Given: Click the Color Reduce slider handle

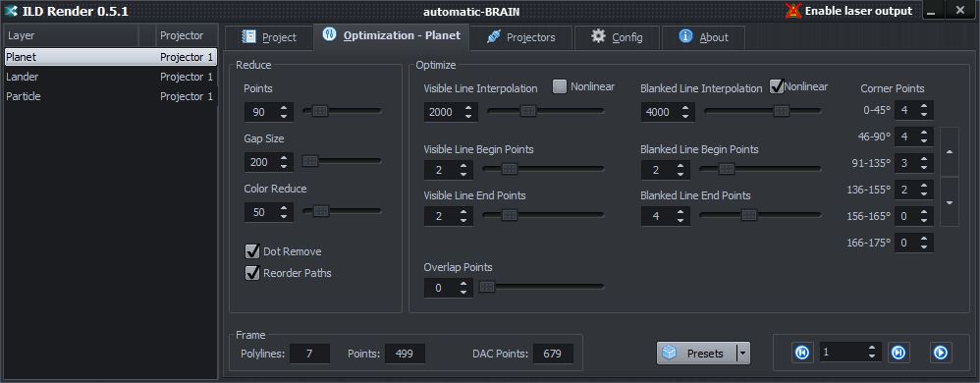Looking at the screenshot, I should pyautogui.click(x=321, y=211).
